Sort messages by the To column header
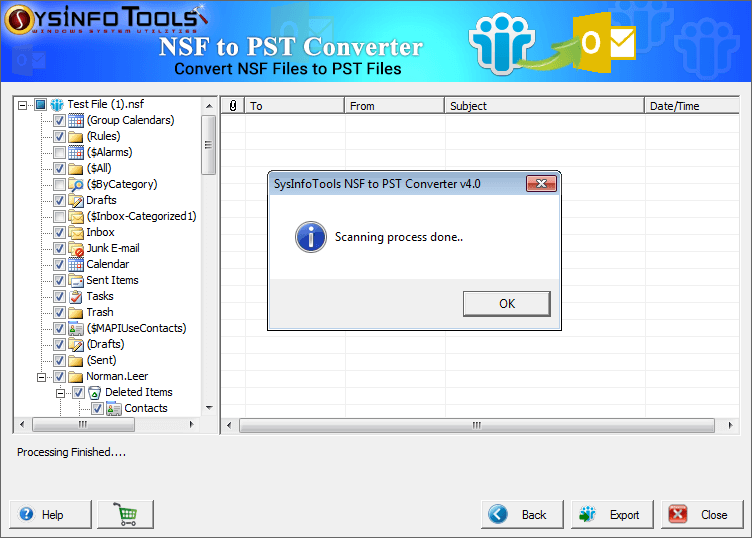The image size is (752, 538). [x=294, y=105]
